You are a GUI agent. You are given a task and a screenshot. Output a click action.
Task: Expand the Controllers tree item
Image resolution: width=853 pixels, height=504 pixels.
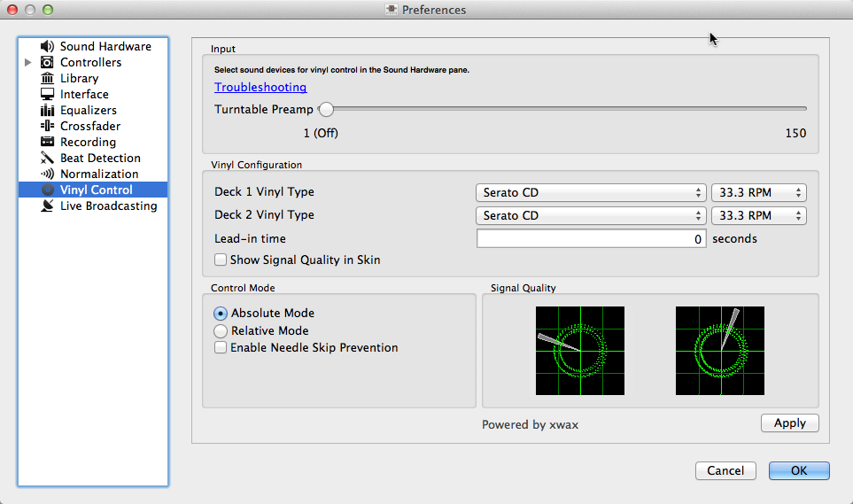click(x=28, y=62)
